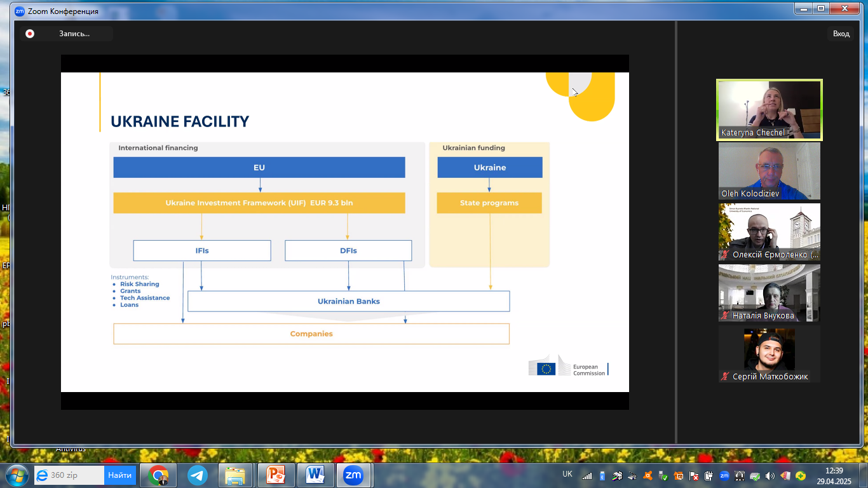Launch Google Chrome from the taskbar
The image size is (868, 488).
click(x=158, y=475)
